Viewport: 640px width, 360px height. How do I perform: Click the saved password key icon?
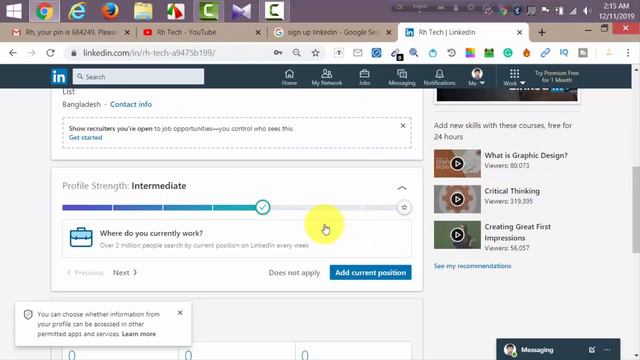[x=278, y=53]
